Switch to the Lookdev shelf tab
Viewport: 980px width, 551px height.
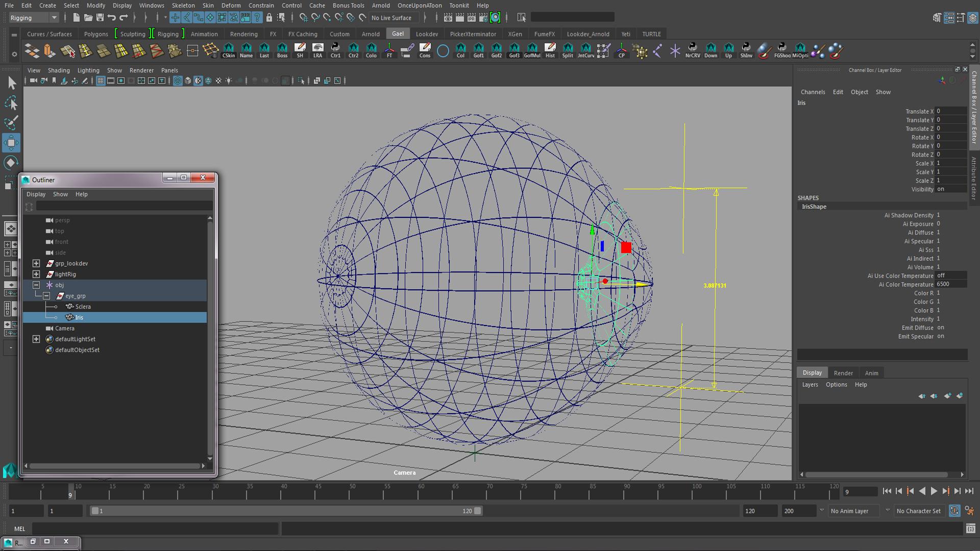(427, 34)
